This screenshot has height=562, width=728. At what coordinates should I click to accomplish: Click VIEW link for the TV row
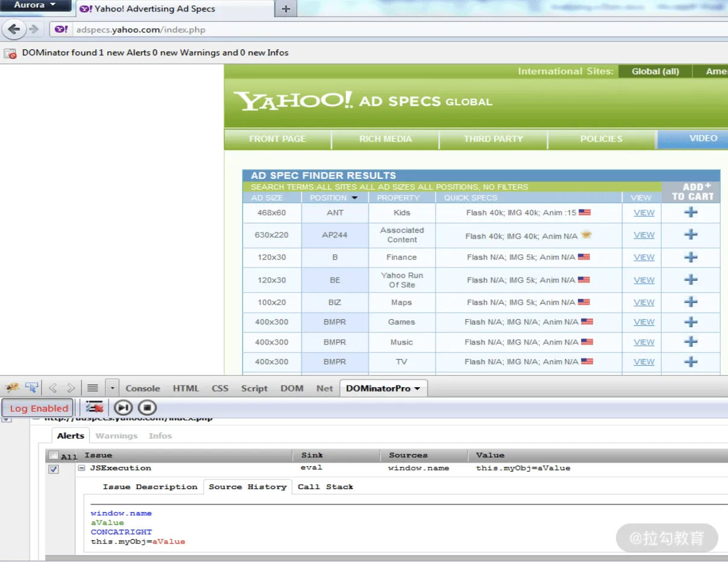click(x=644, y=362)
